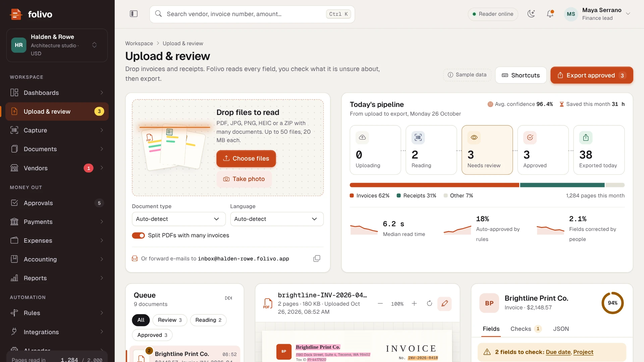
Task: Switch to dark mode with the moon icon
Action: 531,14
